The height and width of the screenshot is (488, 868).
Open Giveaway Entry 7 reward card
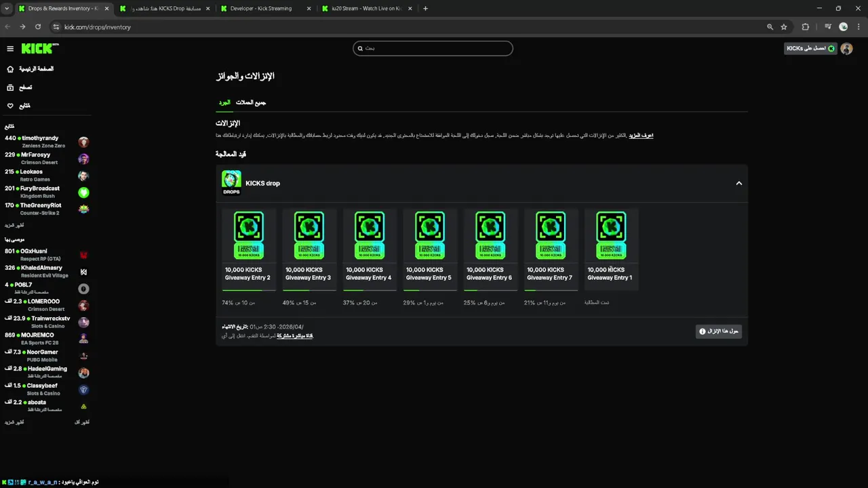[551, 249]
